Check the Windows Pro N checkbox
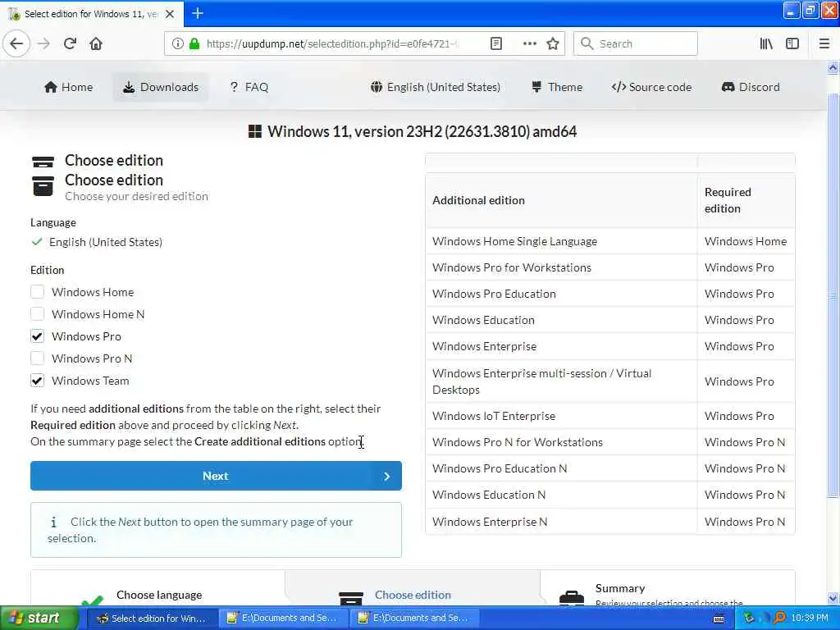The height and width of the screenshot is (630, 840). [x=37, y=358]
